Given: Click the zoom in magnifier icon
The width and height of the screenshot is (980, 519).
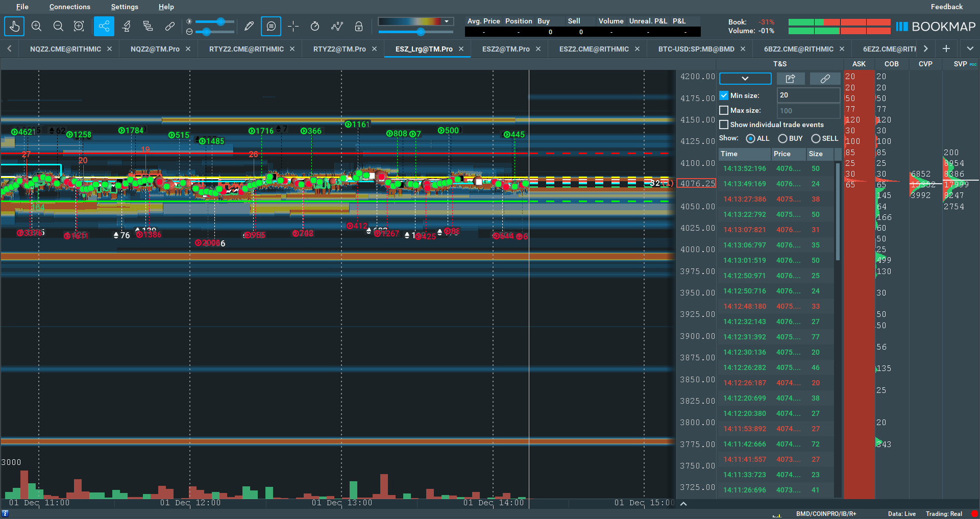Looking at the screenshot, I should 36,26.
